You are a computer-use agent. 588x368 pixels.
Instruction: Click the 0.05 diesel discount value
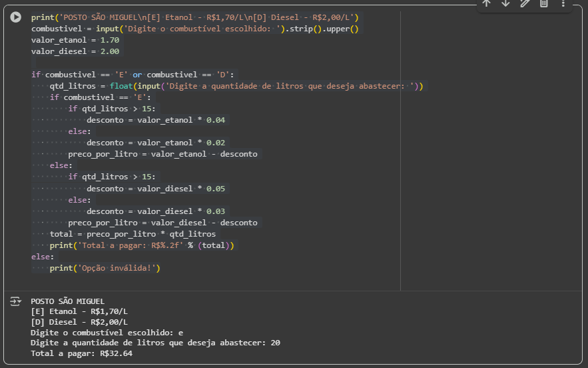pyautogui.click(x=216, y=189)
